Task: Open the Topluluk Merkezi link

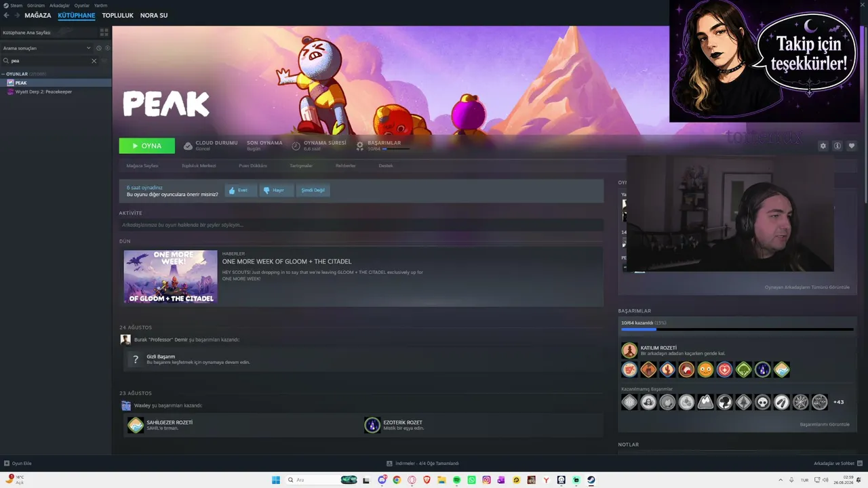Action: pos(199,165)
